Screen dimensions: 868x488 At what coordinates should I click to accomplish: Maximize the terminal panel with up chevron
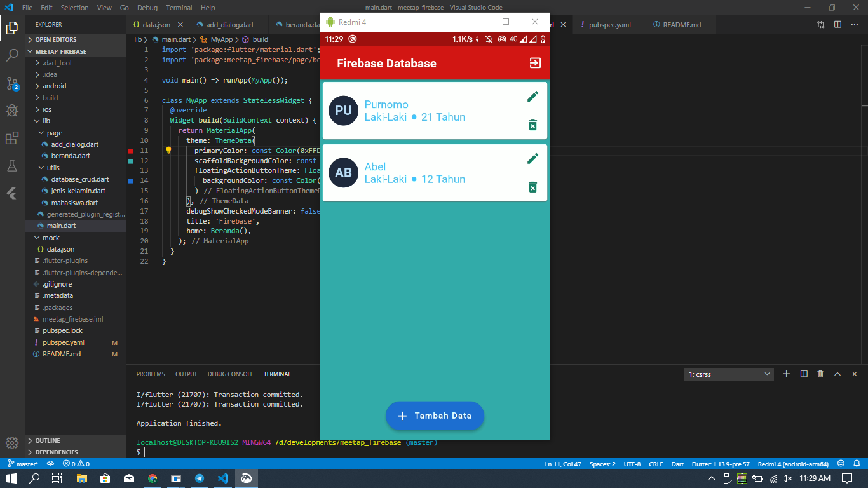[x=837, y=374]
